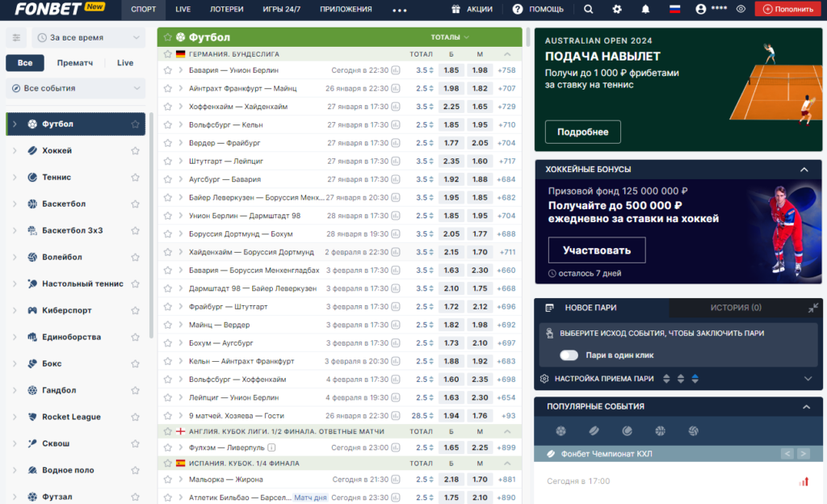This screenshot has width=827, height=504.
Task: Open +899 extra markets for Фулхэм — Ливерпуль
Action: [506, 447]
